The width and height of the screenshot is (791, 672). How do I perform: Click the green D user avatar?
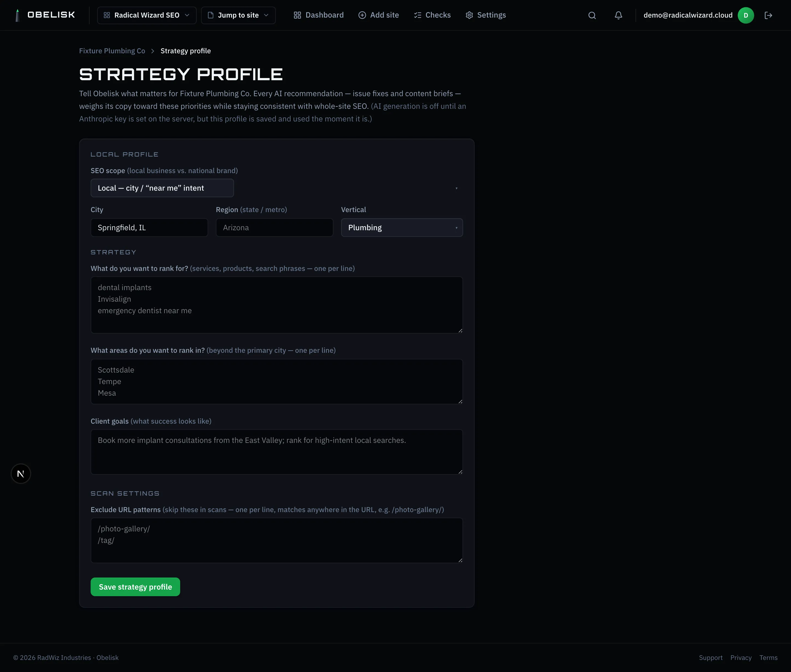(746, 15)
